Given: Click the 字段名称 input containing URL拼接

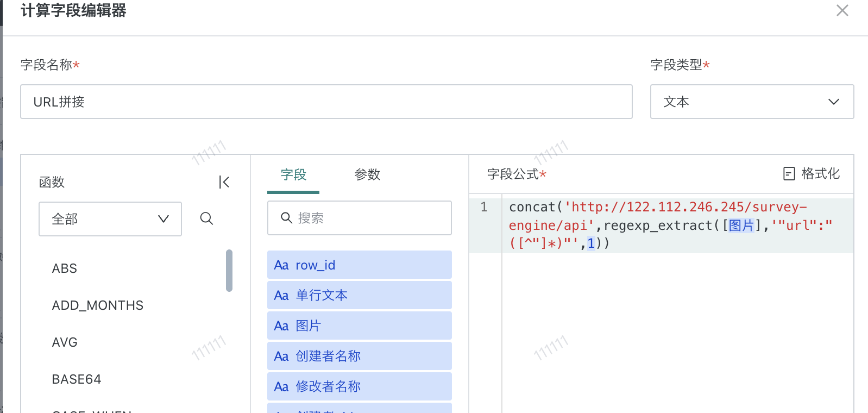Looking at the screenshot, I should [326, 102].
